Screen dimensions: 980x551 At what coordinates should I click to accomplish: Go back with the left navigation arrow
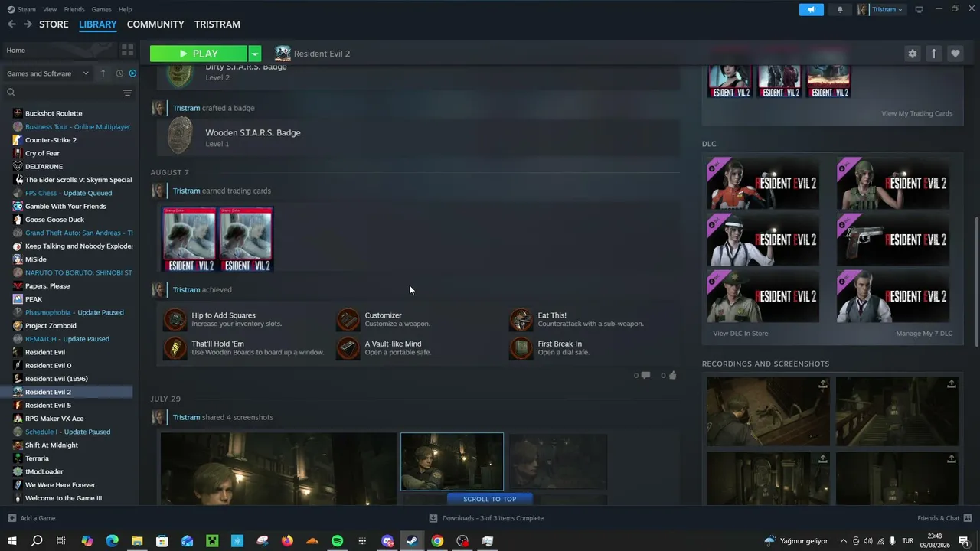(11, 24)
